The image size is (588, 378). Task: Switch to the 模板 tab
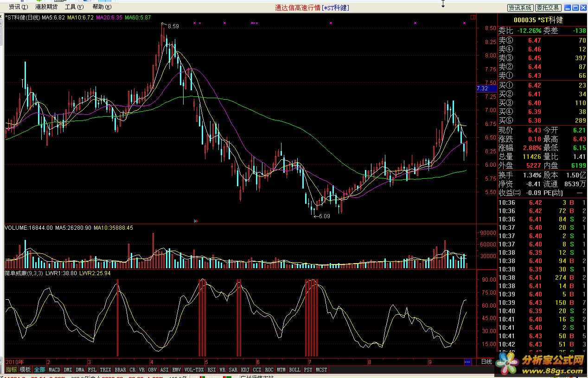coord(25,370)
